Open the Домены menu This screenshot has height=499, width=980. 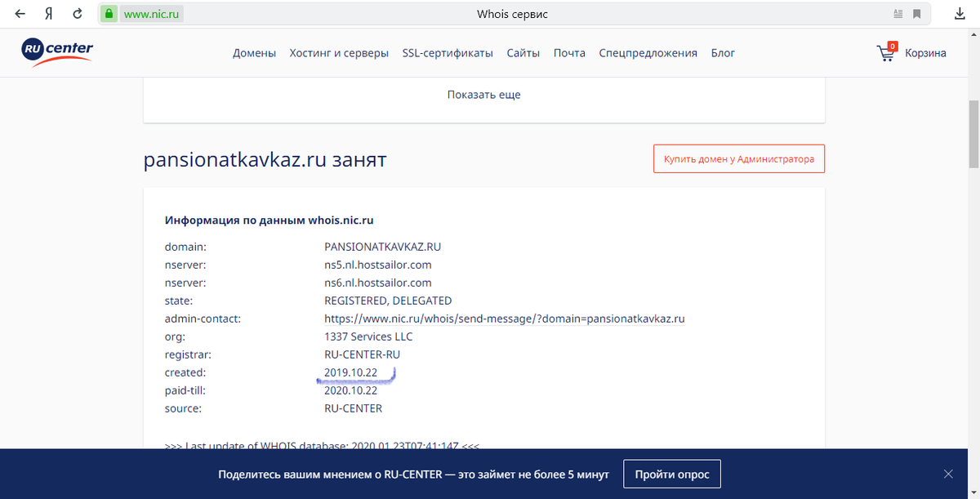pos(254,52)
